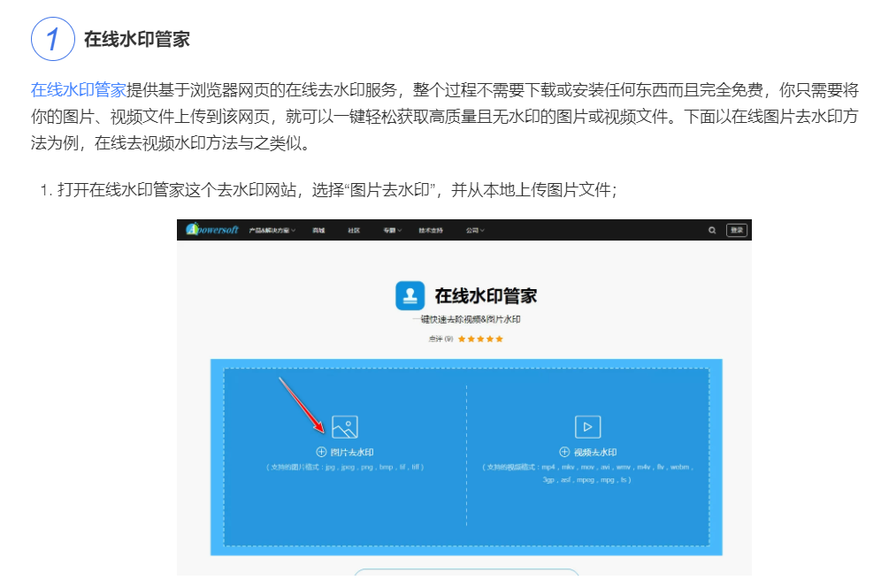Click the 登录 login button
881x588 pixels.
[x=737, y=230]
